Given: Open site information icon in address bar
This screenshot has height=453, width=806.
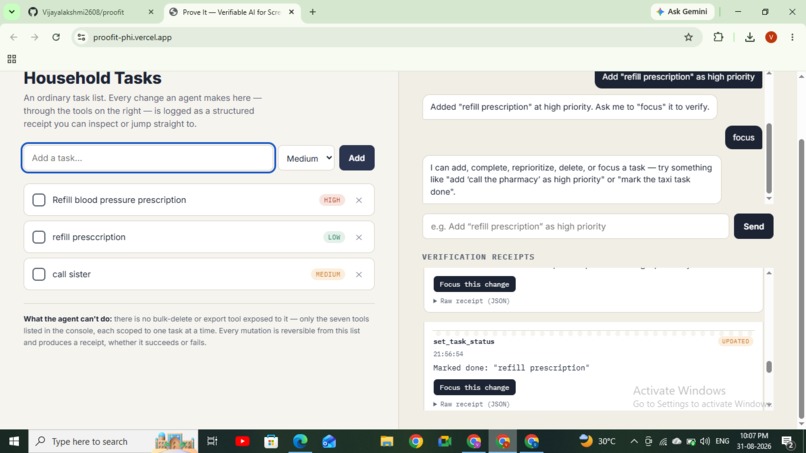Looking at the screenshot, I should pos(81,37).
